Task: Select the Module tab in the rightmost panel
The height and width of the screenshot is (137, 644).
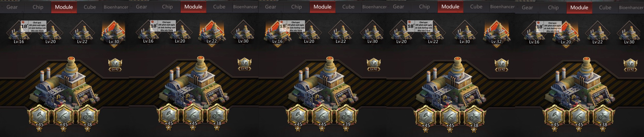Action: pyautogui.click(x=579, y=8)
